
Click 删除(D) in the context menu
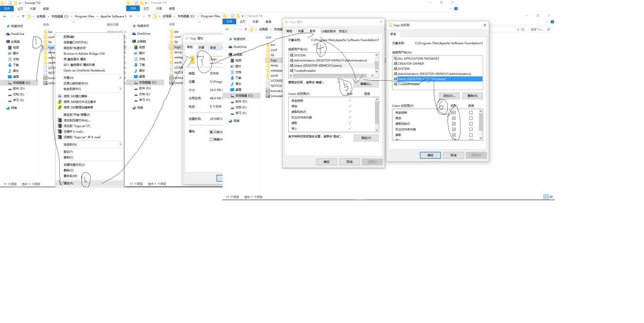click(69, 170)
